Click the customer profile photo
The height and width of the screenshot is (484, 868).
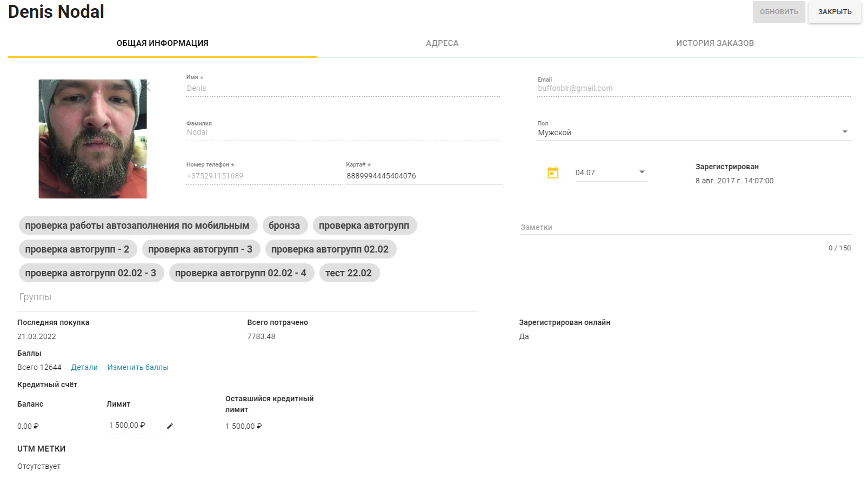tap(92, 139)
